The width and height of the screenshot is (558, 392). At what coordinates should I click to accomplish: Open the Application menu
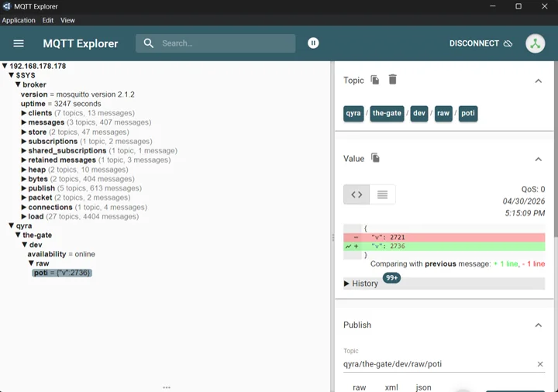click(19, 20)
